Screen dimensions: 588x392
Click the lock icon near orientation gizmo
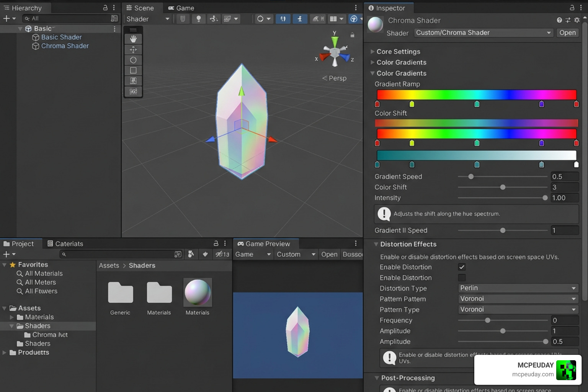coord(352,35)
